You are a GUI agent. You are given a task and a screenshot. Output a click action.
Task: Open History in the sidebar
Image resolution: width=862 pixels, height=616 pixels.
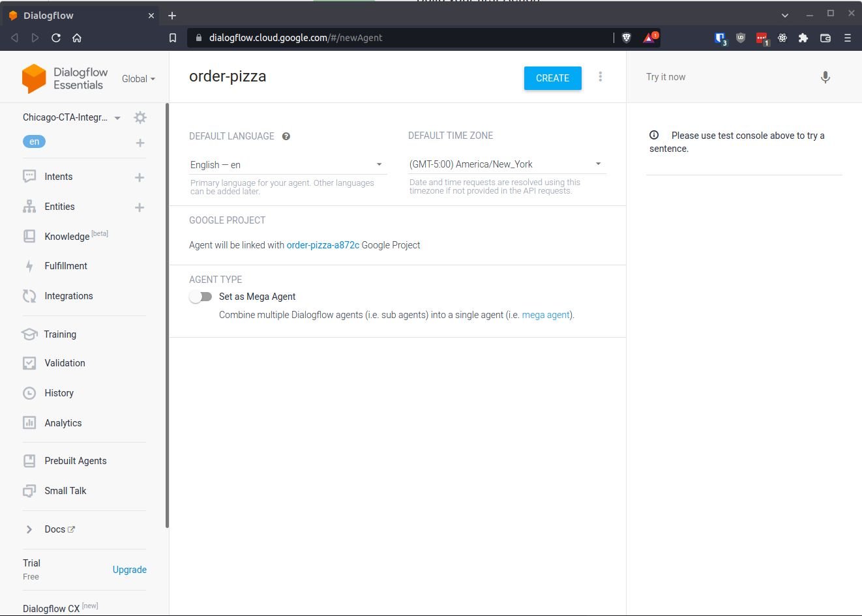[x=59, y=393]
